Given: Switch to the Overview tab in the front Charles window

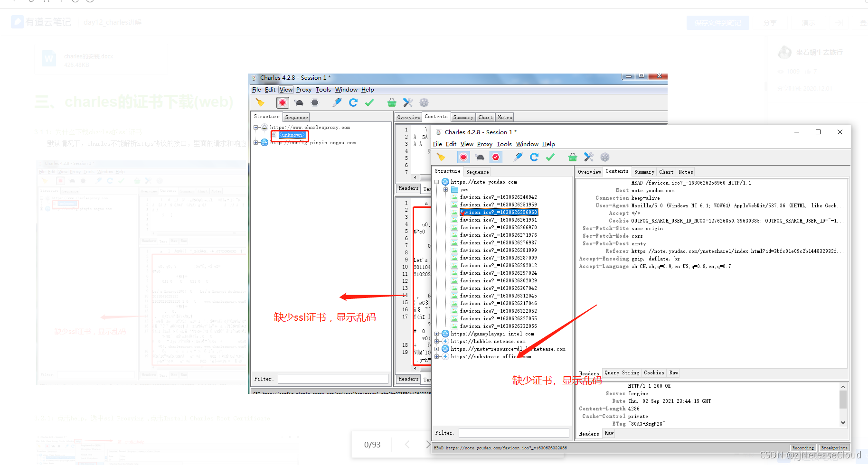Looking at the screenshot, I should point(589,172).
